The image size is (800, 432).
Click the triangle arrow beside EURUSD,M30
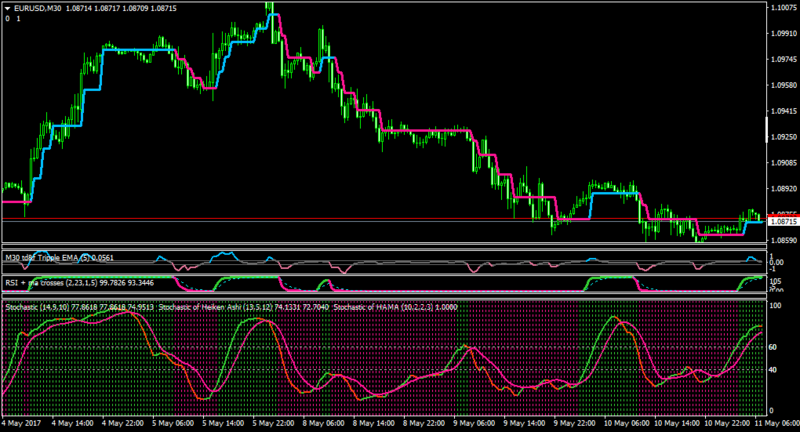tap(8, 9)
